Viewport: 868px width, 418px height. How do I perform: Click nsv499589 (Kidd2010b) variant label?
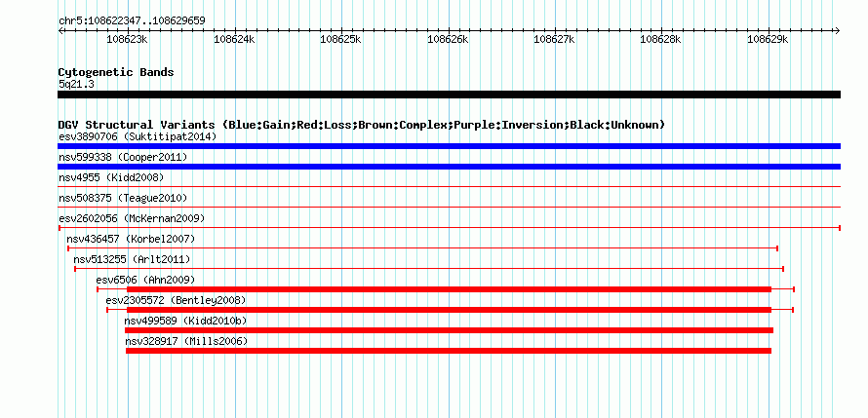click(185, 321)
